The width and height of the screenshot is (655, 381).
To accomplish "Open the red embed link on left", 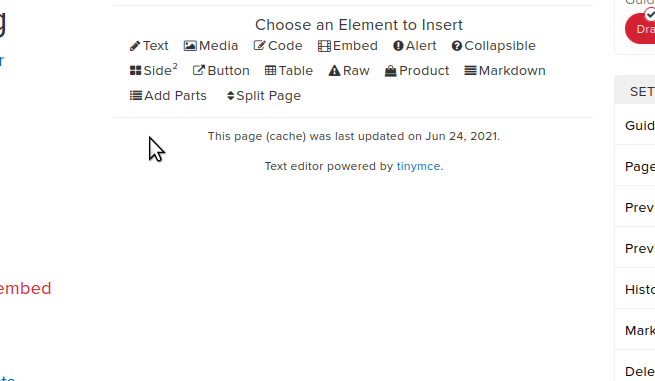I will 25,289.
